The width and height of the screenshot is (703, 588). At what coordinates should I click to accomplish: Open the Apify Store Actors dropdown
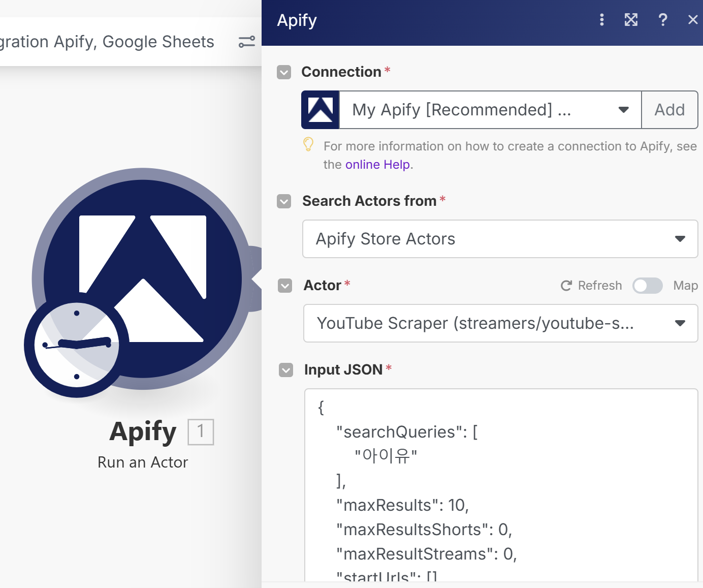[x=500, y=239]
